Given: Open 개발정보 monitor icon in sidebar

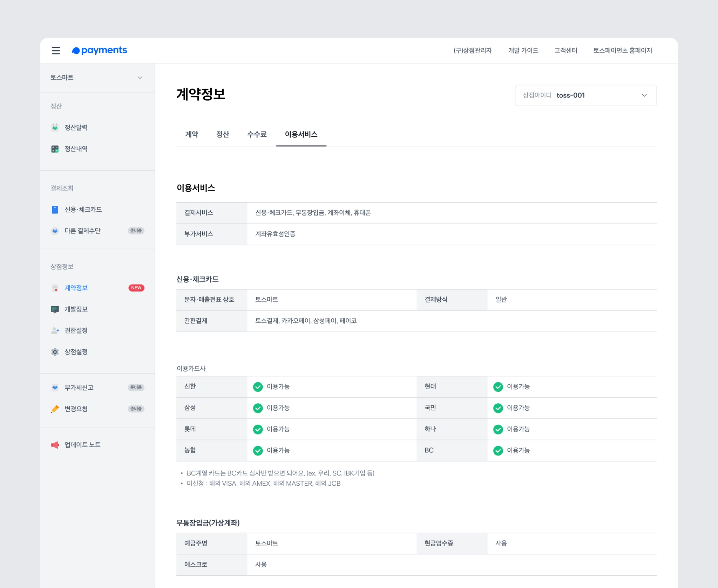Looking at the screenshot, I should pos(55,309).
